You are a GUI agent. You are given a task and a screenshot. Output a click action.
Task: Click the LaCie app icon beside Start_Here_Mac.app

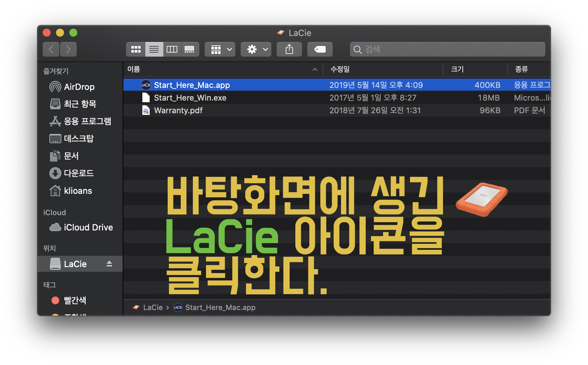[146, 85]
